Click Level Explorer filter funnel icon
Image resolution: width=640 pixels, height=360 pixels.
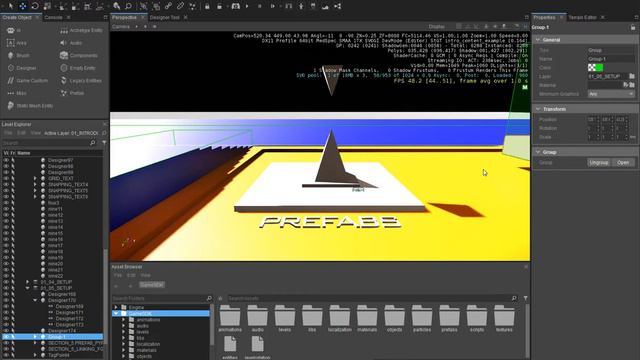click(x=104, y=143)
